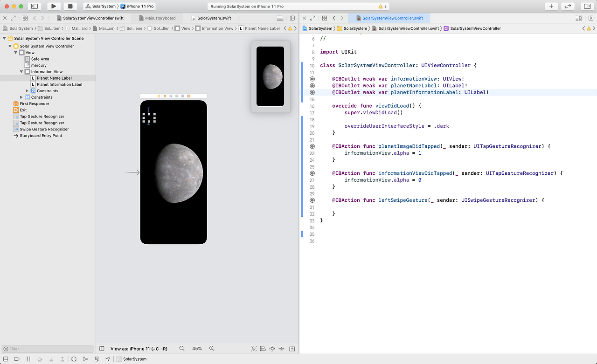Stop the running app
This screenshot has width=597, height=364.
pos(70,6)
